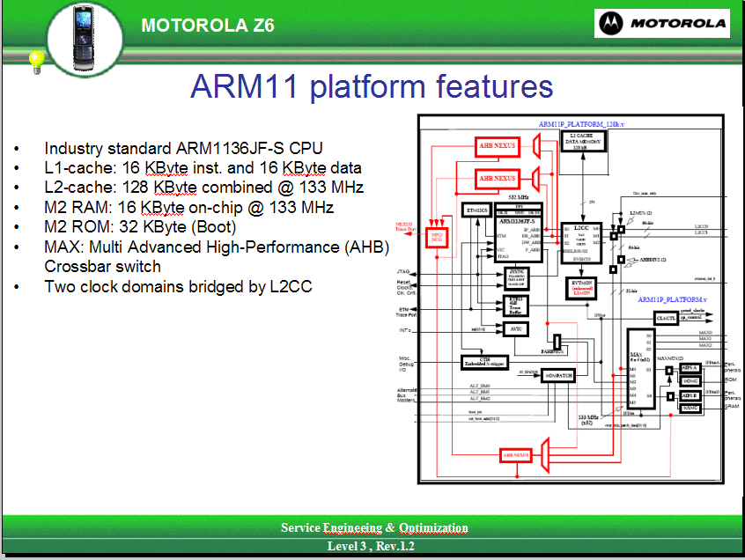Select the Motorola Z6 phone picture

coord(84,39)
